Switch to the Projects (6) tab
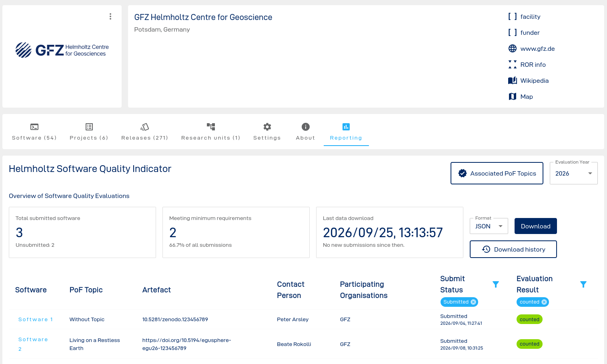Image resolution: width=607 pixels, height=364 pixels. coord(89,132)
